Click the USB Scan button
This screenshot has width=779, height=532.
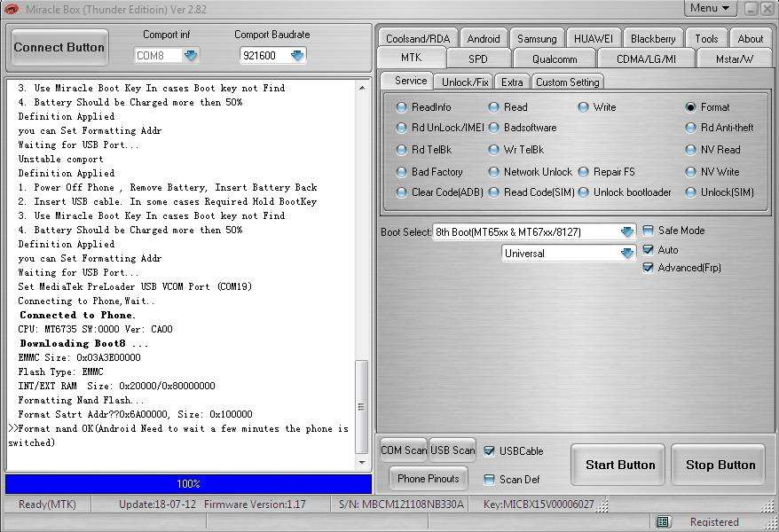tap(452, 450)
